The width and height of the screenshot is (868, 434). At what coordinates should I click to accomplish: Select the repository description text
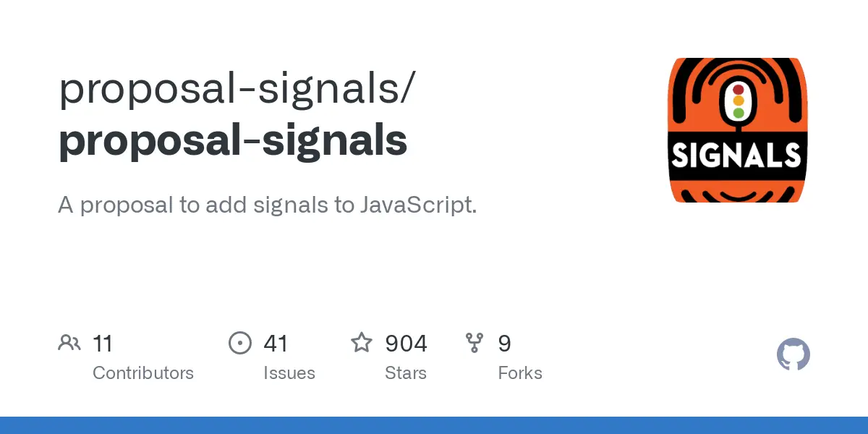(x=268, y=205)
